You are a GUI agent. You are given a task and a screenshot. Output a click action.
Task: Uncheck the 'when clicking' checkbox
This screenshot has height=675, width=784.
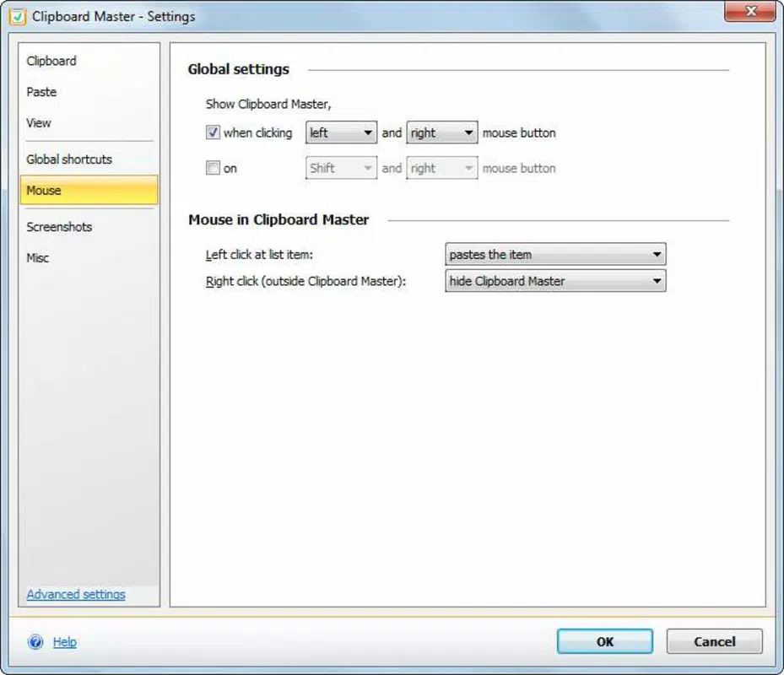pyautogui.click(x=213, y=132)
